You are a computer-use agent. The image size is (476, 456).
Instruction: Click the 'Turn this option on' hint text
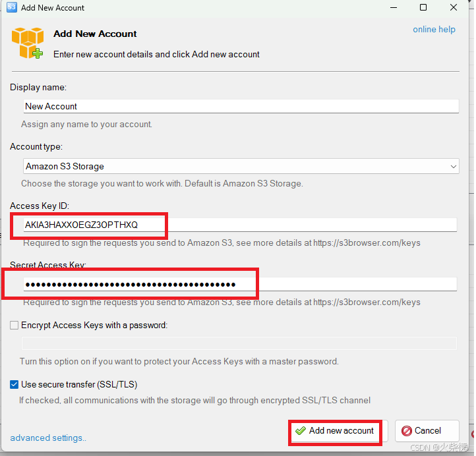[x=179, y=361]
